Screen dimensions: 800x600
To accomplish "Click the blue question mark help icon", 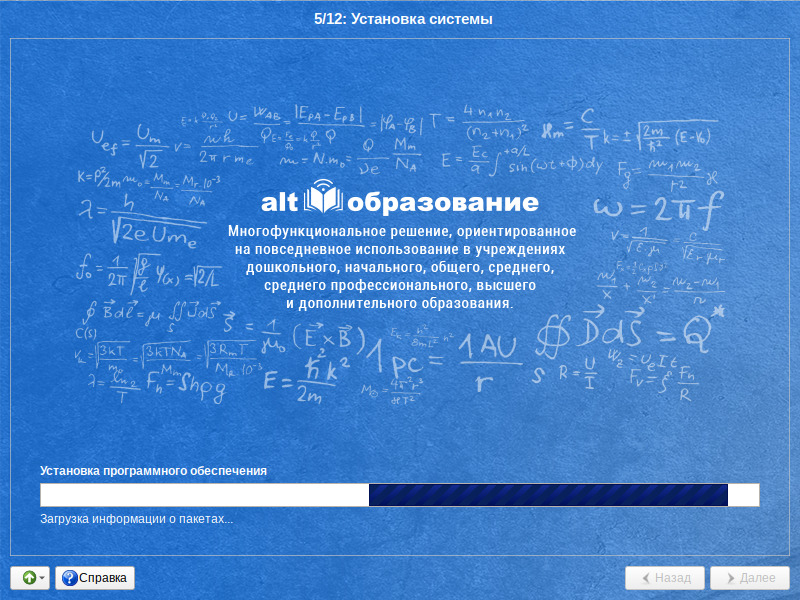I will [x=69, y=578].
